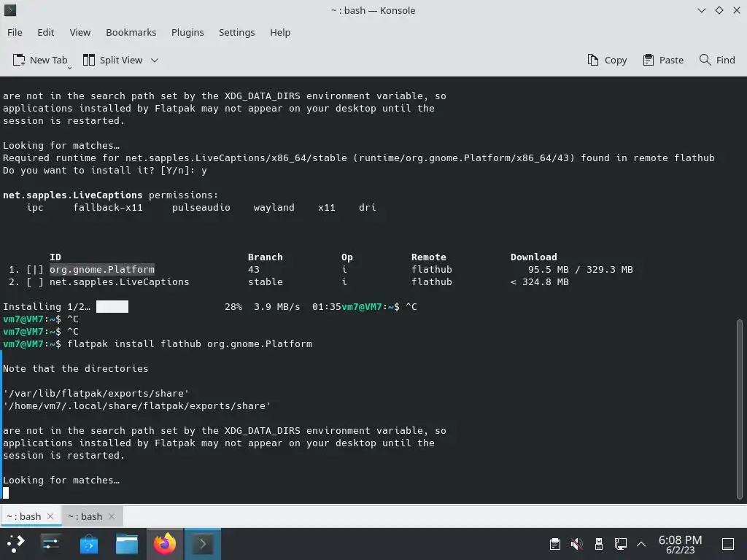This screenshot has width=747, height=560.
Task: Click the Paste toolbar button
Action: [663, 60]
